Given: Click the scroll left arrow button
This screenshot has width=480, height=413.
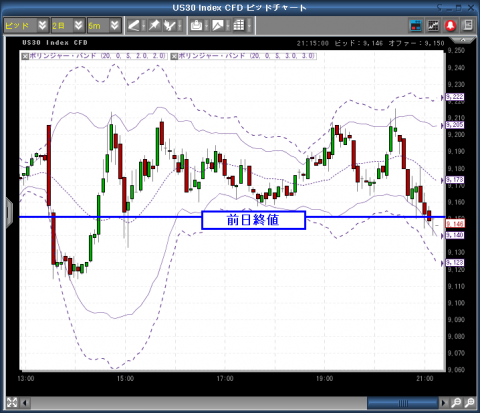Looking at the screenshot, I should 25,403.
